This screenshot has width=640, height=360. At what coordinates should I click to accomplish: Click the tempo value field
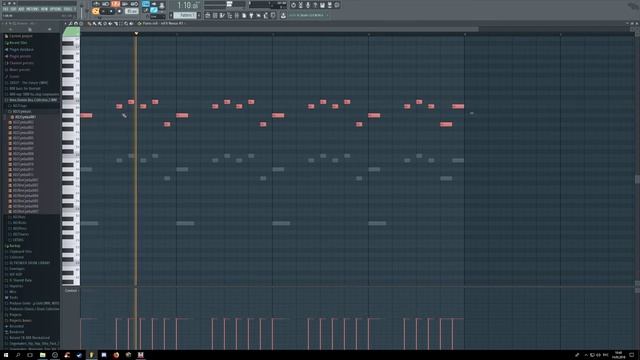[x=132, y=11]
